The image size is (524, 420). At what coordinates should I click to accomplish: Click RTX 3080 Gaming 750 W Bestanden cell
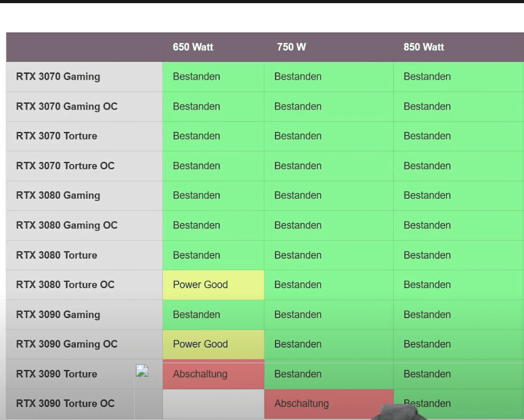329,196
